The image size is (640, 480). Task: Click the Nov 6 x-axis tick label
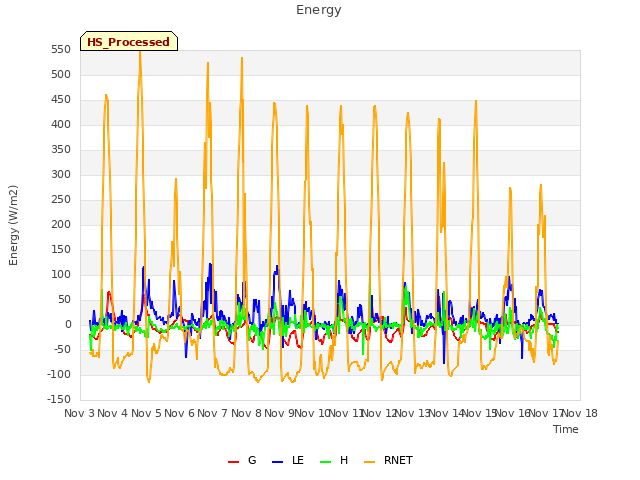point(179,413)
